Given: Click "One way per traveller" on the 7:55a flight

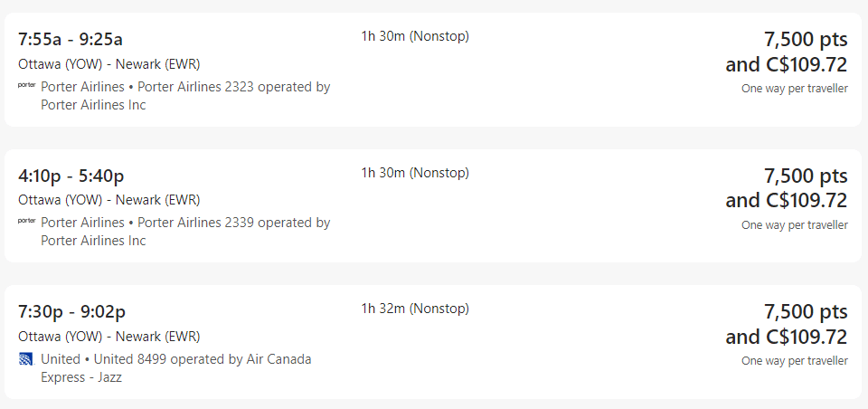Looking at the screenshot, I should (x=795, y=89).
